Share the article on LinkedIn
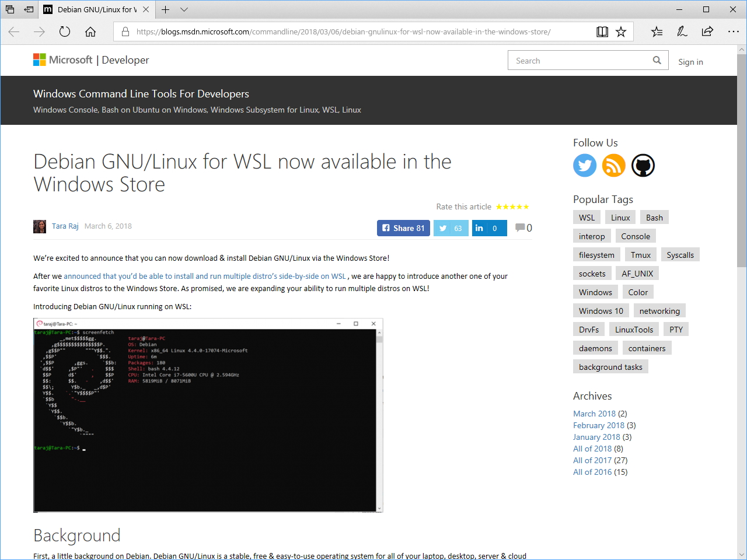Screen dimensions: 747x560 point(489,228)
